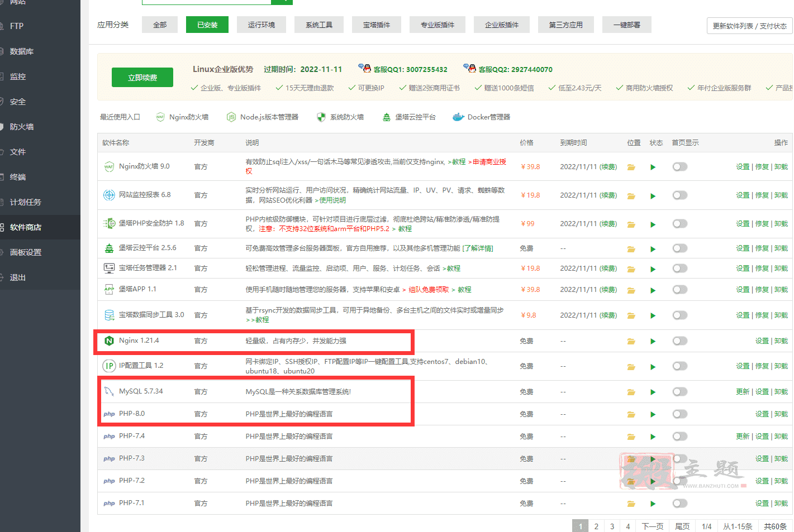The image size is (794, 532).
Task: Click green status arrow for Nginx 1.21.4
Action: click(x=653, y=341)
